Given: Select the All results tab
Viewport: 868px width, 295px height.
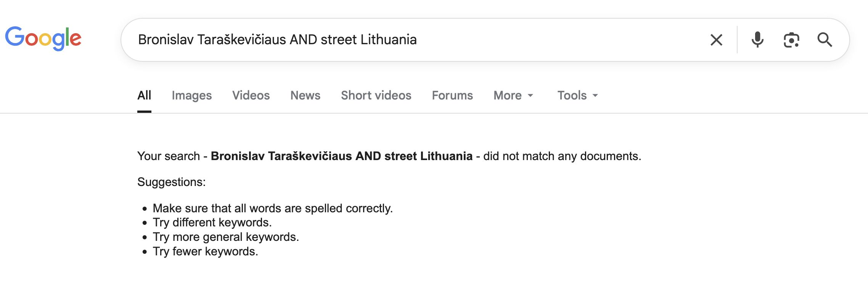Looking at the screenshot, I should tap(144, 95).
